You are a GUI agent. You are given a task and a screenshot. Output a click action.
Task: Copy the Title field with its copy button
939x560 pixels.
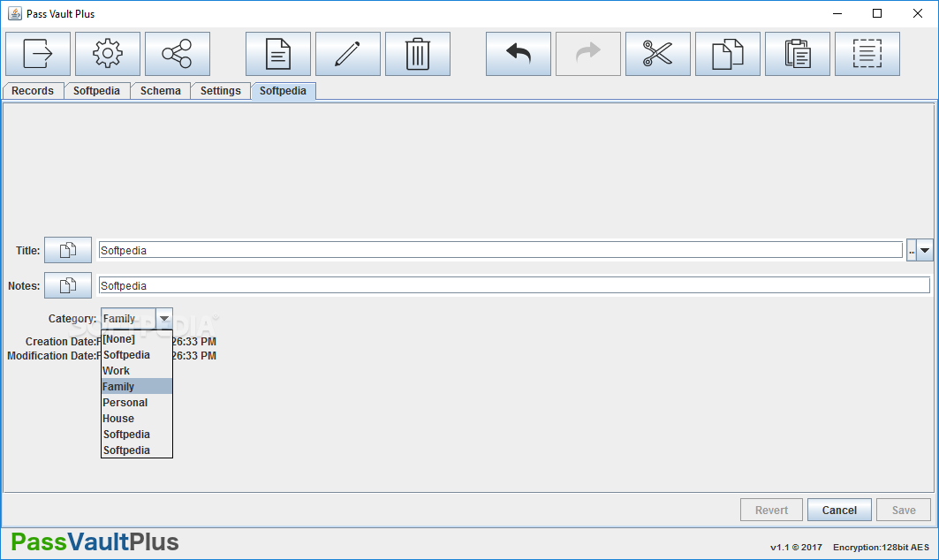(x=68, y=250)
